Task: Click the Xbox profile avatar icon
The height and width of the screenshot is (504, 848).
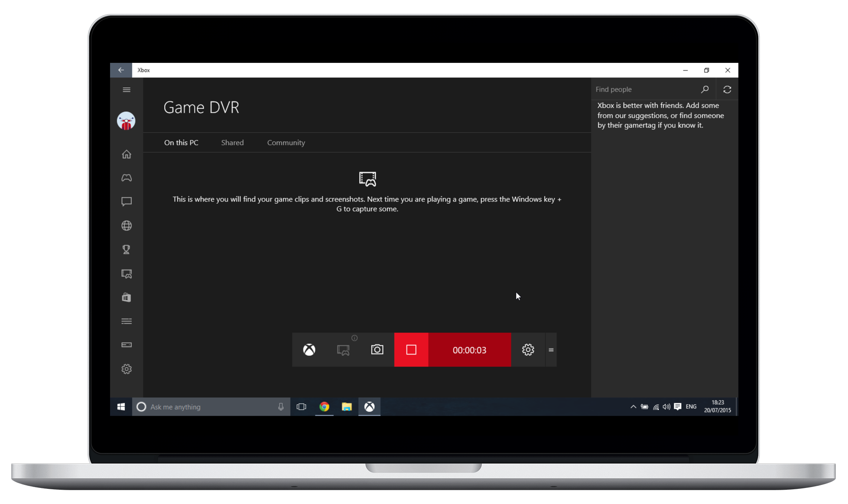Action: (x=126, y=120)
